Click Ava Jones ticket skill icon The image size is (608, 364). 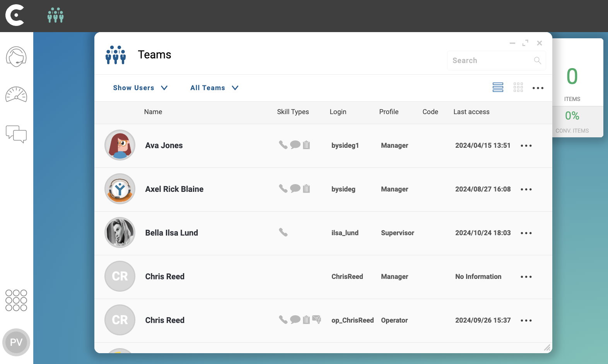point(306,145)
